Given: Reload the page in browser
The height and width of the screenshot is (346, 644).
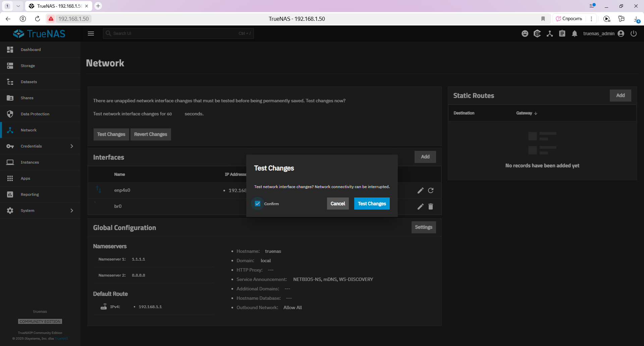Looking at the screenshot, I should click(x=38, y=19).
